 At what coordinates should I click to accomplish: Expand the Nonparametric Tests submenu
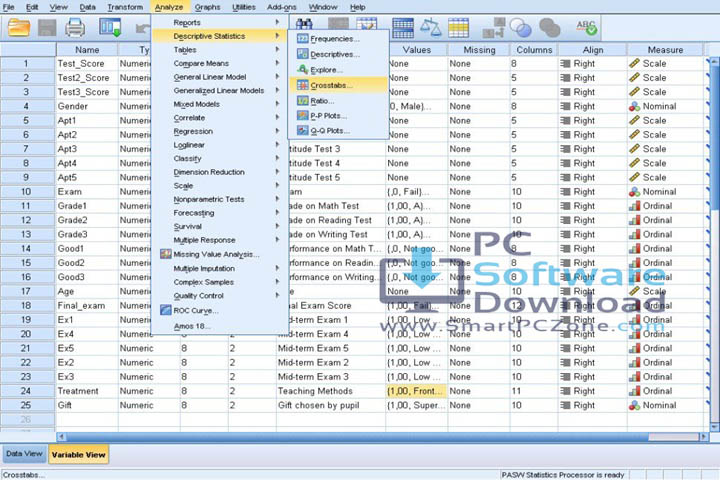pos(219,199)
